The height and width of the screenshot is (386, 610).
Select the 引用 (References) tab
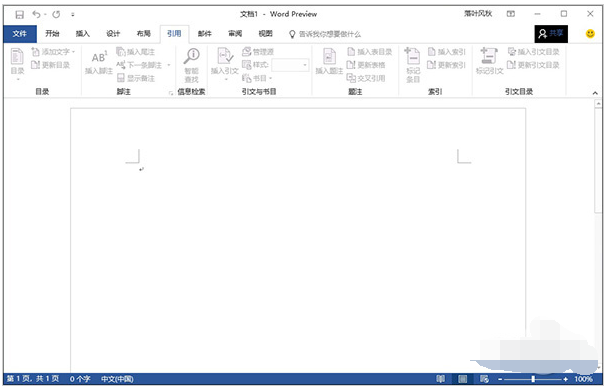[x=174, y=34]
